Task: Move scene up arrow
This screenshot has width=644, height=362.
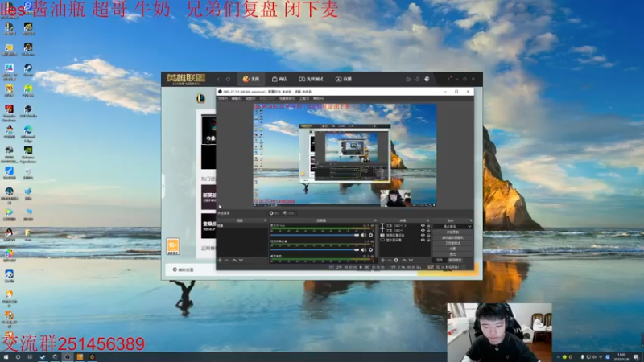Action: pyautogui.click(x=234, y=260)
